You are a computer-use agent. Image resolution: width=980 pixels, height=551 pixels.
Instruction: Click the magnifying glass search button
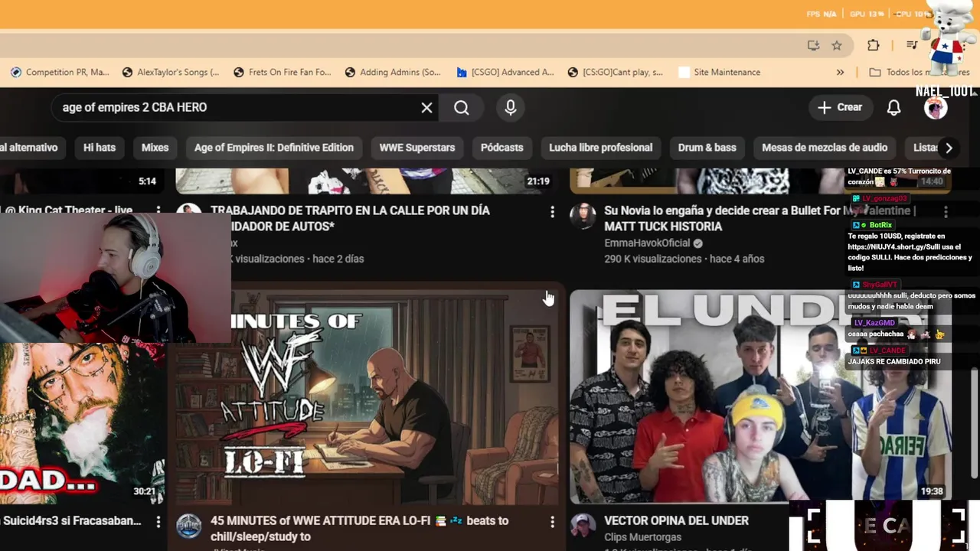[462, 108]
